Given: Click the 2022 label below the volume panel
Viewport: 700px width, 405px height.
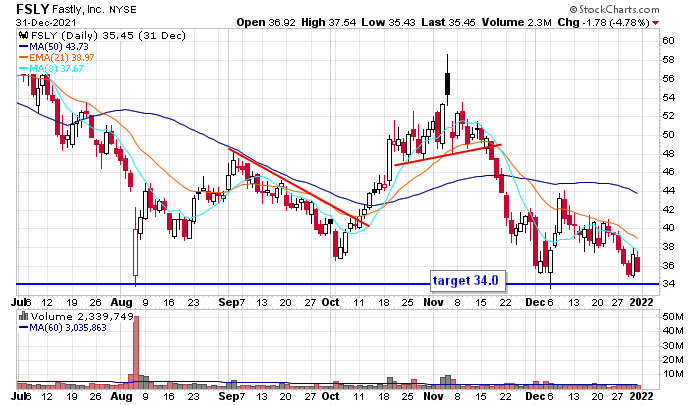Looking at the screenshot, I should tap(642, 397).
